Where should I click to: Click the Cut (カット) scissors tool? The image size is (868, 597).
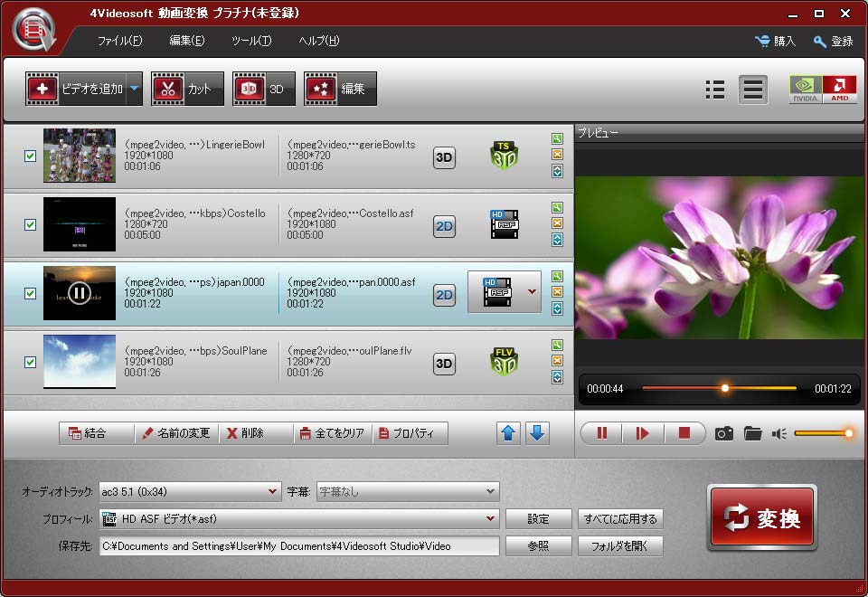pos(188,89)
